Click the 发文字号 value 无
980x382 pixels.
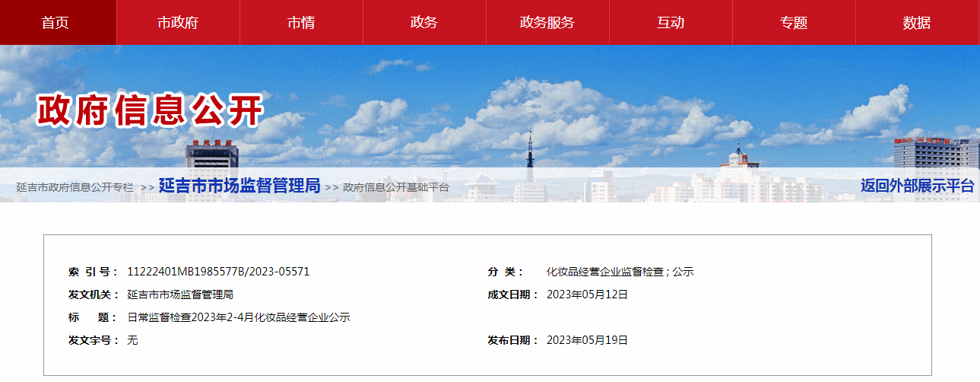click(x=132, y=340)
